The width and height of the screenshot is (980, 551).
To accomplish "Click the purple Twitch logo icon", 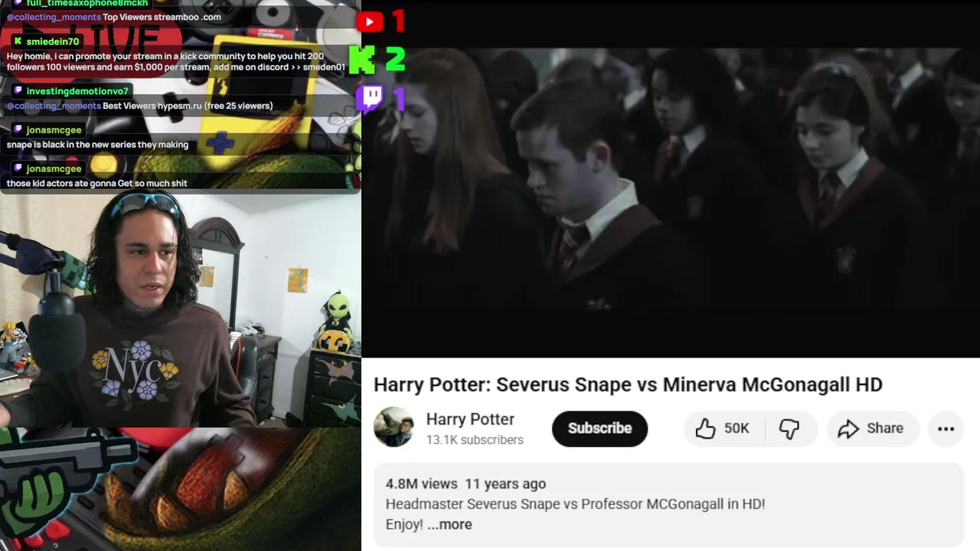I will point(370,99).
